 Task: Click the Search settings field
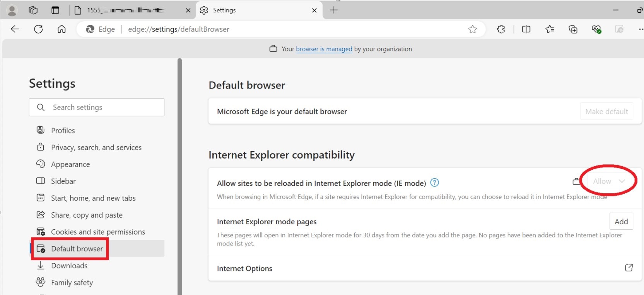(x=97, y=107)
